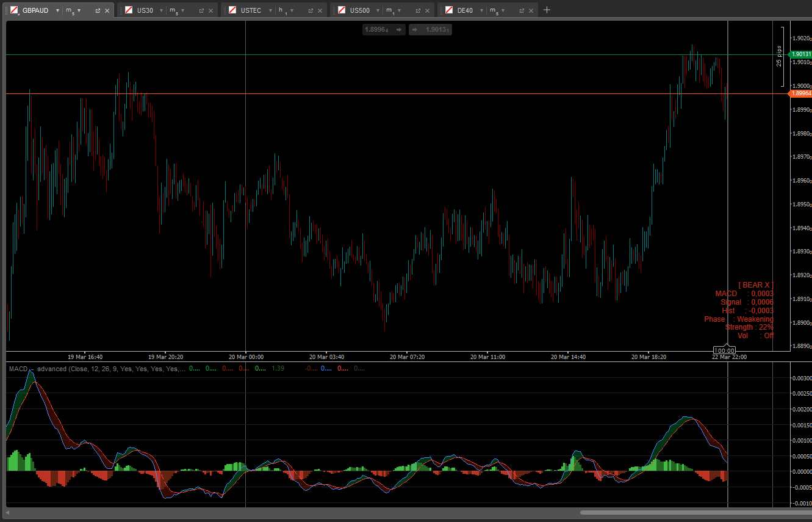812x522 pixels.
Task: Close the DE40 chart tab
Action: [x=531, y=10]
